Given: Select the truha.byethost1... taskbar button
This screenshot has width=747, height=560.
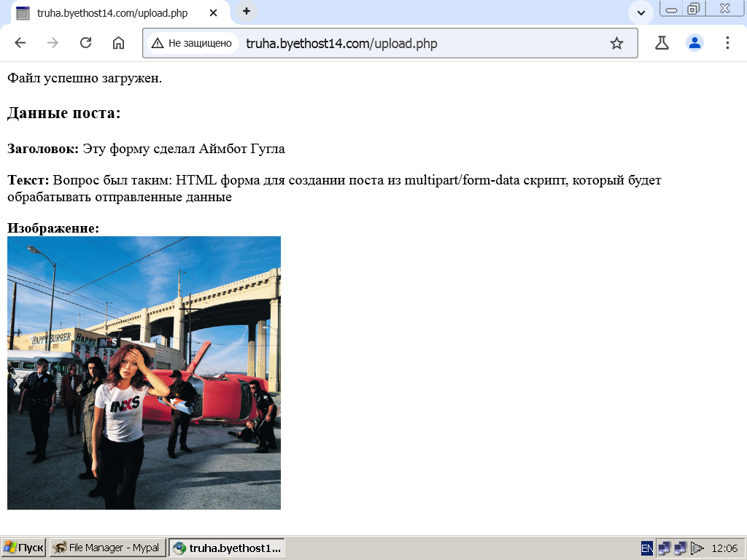Looking at the screenshot, I should pyautogui.click(x=227, y=548).
